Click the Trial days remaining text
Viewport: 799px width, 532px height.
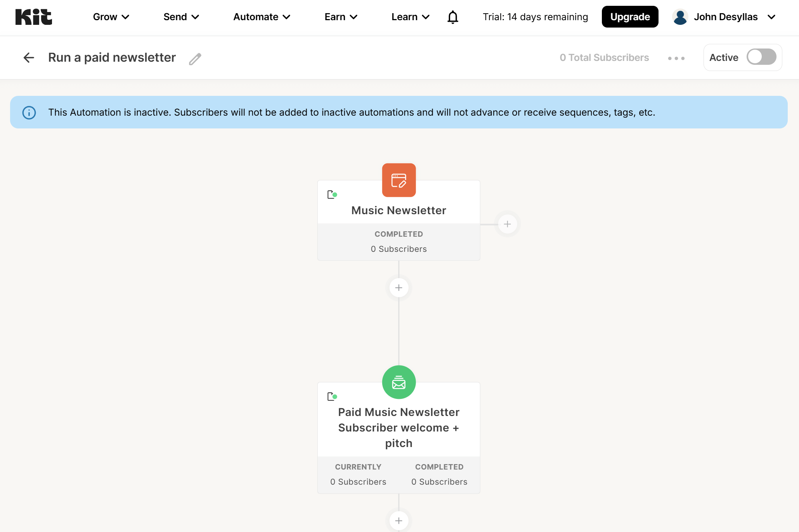tap(535, 17)
